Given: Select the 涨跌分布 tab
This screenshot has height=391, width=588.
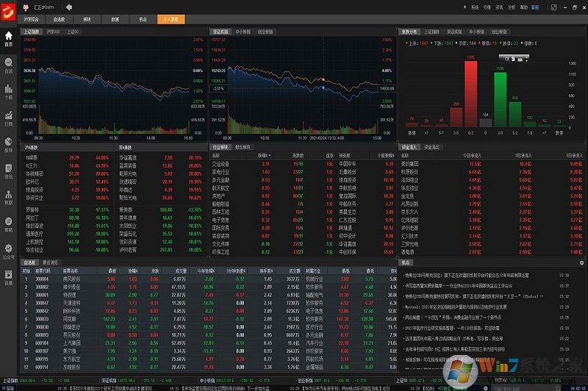Looking at the screenshot, I should [409, 32].
